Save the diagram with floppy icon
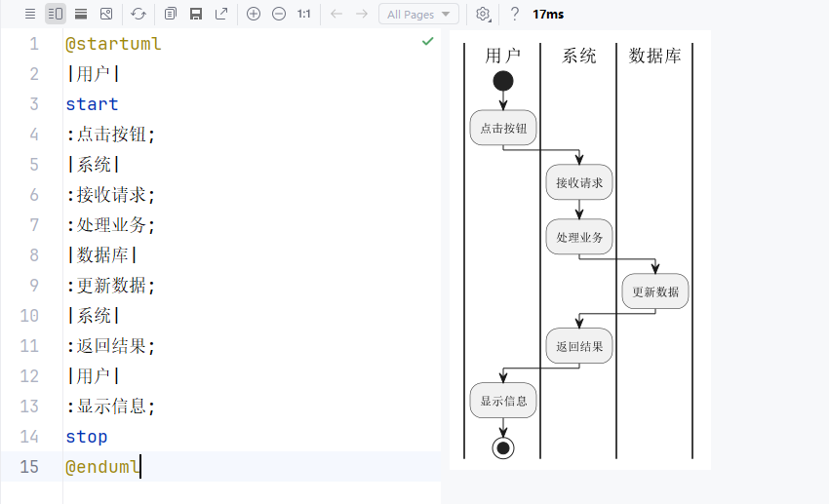 tap(196, 15)
